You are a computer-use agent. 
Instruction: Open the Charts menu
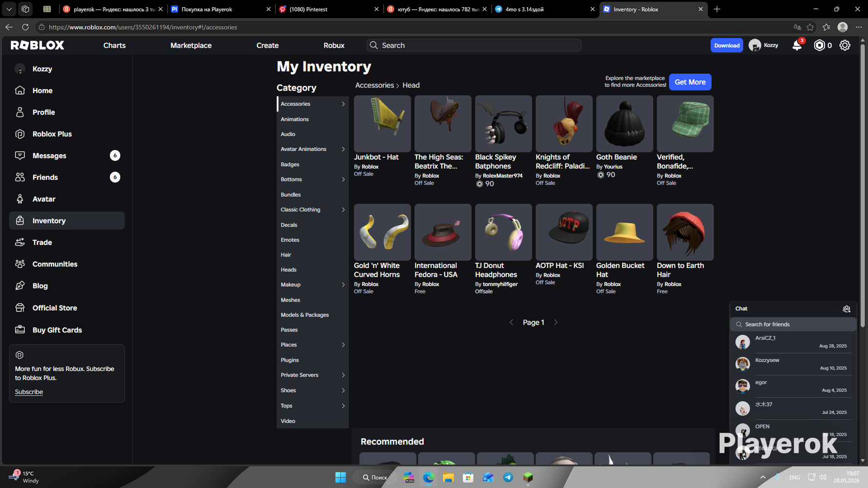click(x=114, y=45)
